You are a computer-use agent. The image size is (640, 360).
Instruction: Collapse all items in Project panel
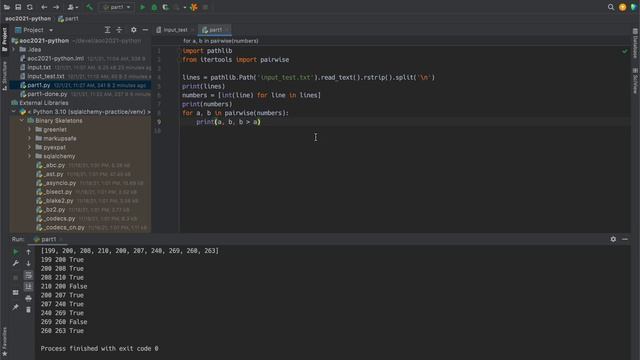pos(119,30)
